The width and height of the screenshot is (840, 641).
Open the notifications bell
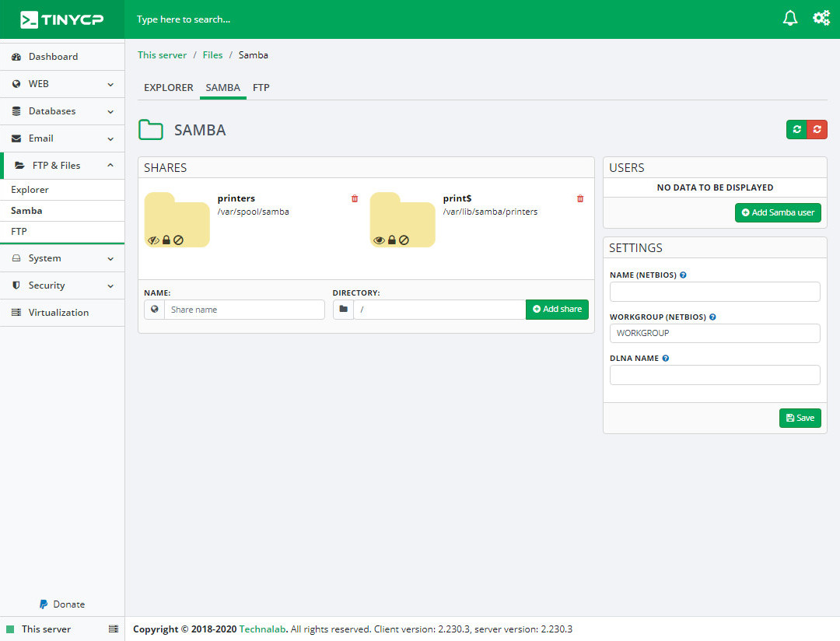pos(790,18)
